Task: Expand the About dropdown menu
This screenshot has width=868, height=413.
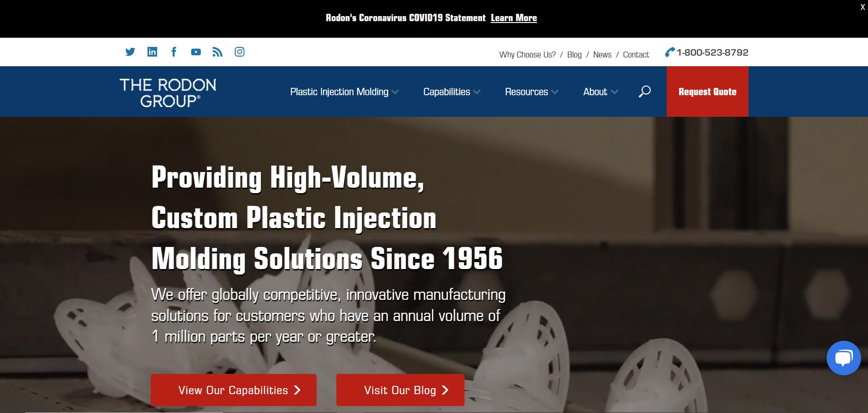Action: pyautogui.click(x=601, y=92)
